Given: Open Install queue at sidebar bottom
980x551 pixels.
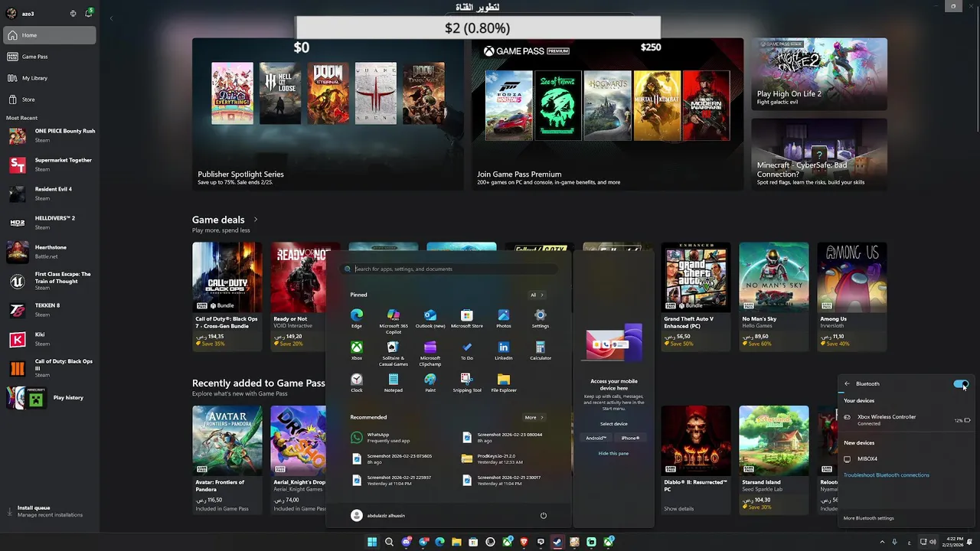Looking at the screenshot, I should pyautogui.click(x=50, y=511).
